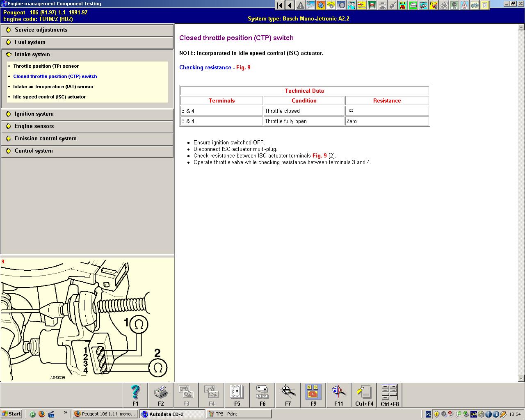This screenshot has width=525, height=420.
Task: Select Closed throttle position (CTP) switch item
Action: pos(55,76)
